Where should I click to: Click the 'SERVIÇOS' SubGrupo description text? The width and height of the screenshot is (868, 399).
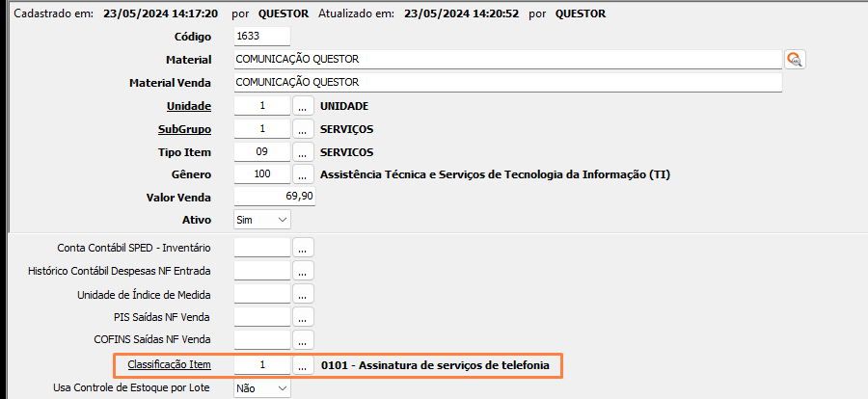coord(347,129)
